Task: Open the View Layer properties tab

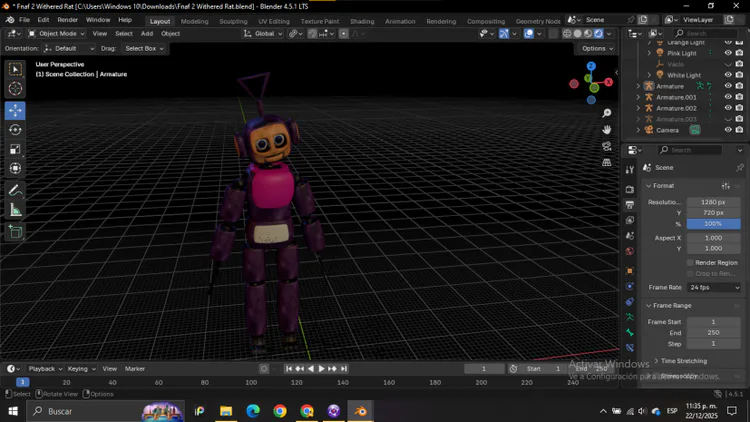Action: point(630,220)
